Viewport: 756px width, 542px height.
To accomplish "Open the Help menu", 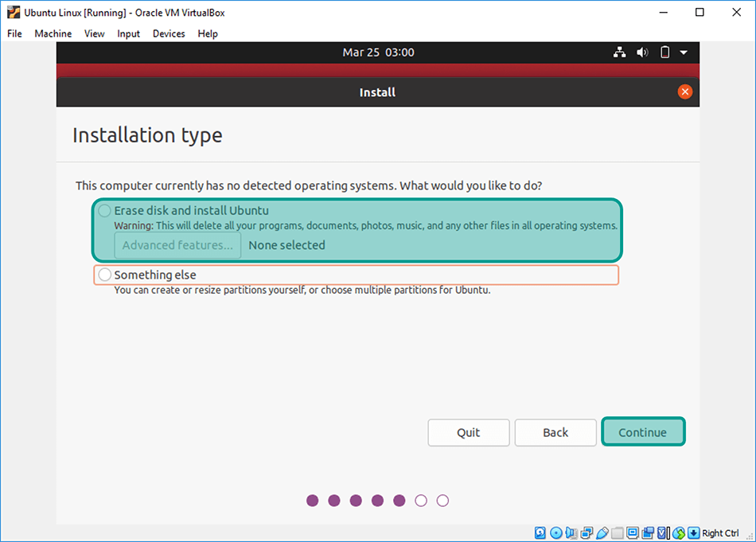I will click(208, 33).
